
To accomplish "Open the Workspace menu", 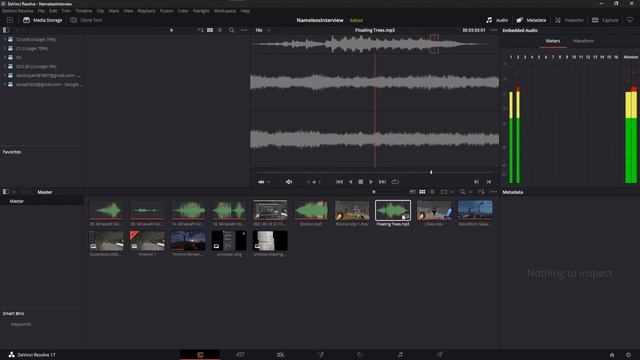I will [x=225, y=11].
